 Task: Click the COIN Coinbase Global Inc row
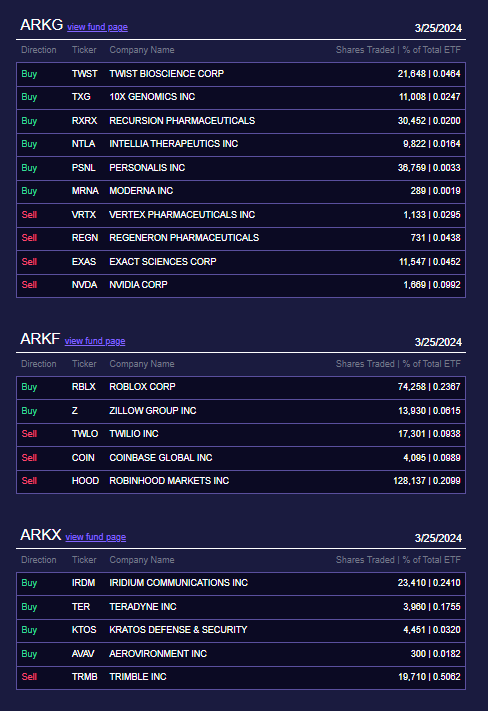pyautogui.click(x=241, y=458)
